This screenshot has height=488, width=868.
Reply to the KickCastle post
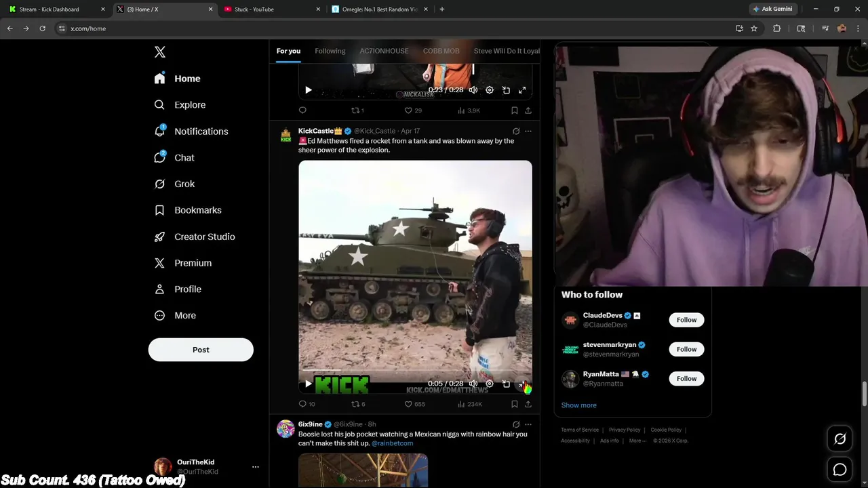click(307, 404)
